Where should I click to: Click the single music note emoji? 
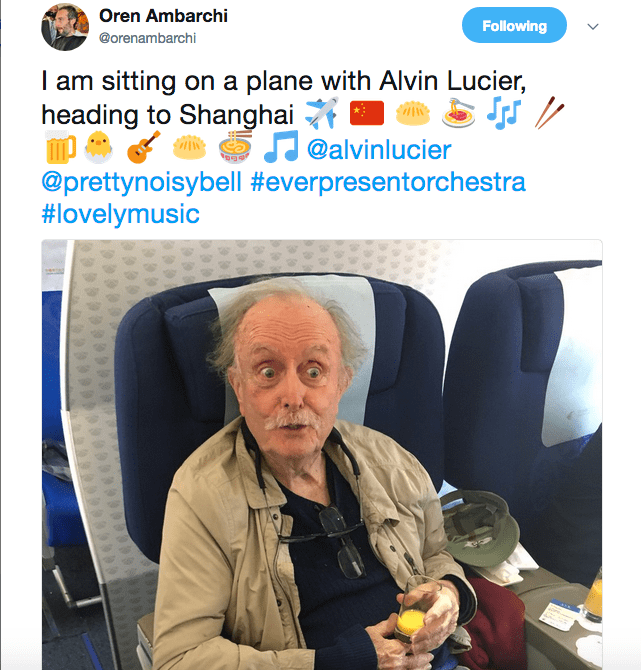(281, 147)
